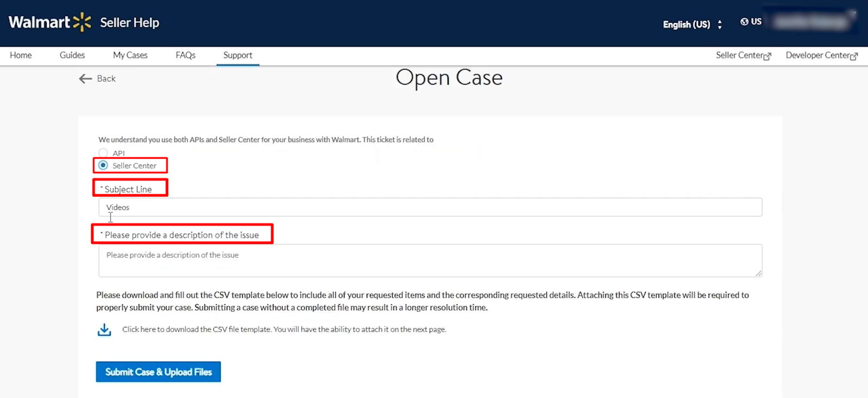Screen dimensions: 868x398
Task: Click the Walmart spark logo
Action: click(82, 22)
